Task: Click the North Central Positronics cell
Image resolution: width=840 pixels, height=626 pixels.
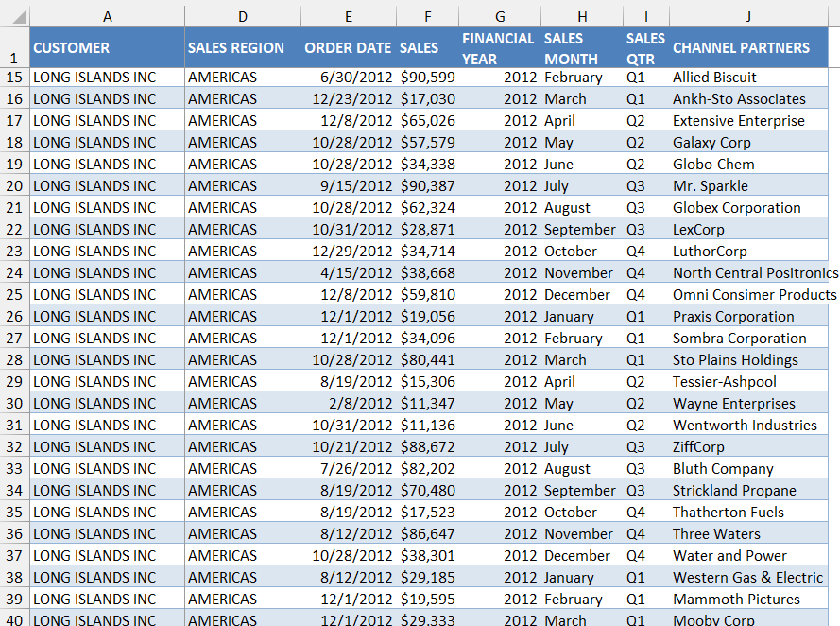Action: (x=748, y=272)
